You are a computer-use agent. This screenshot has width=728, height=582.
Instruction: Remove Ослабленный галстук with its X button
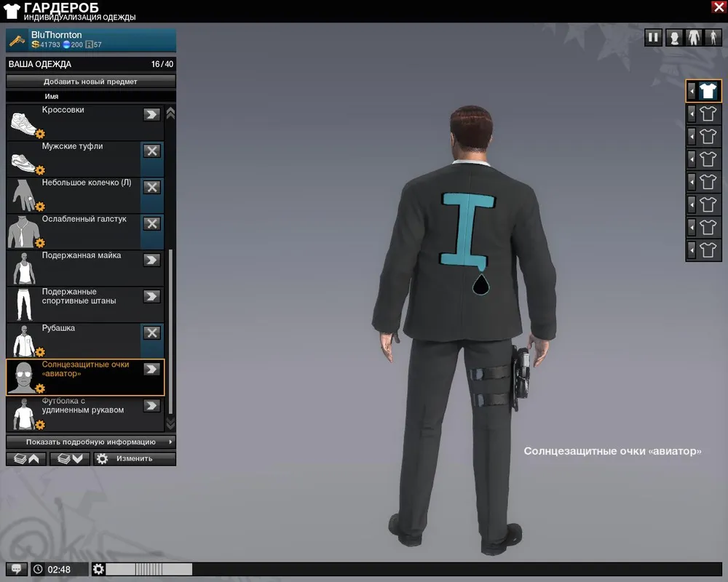[x=152, y=223]
